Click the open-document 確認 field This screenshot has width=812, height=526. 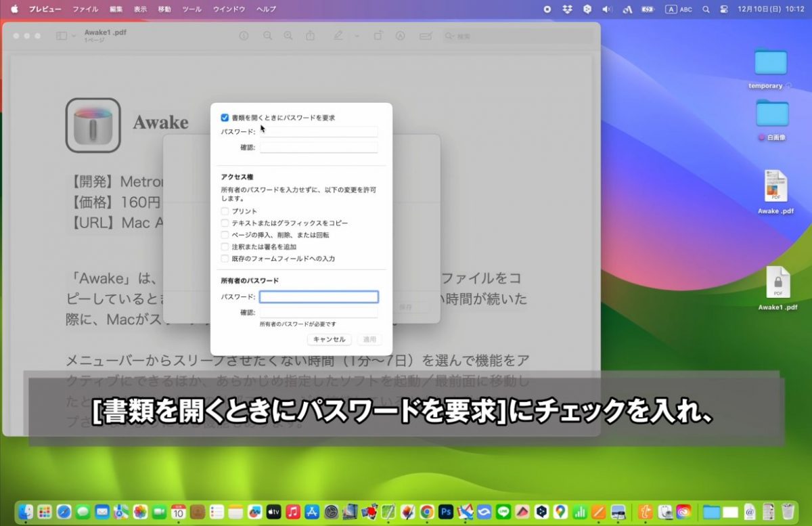point(319,148)
